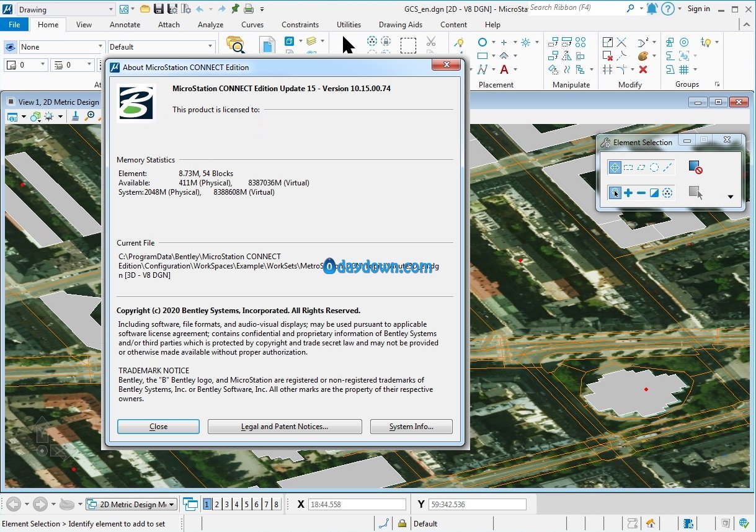Click the Print icon in quick access toolbar

coord(249,9)
